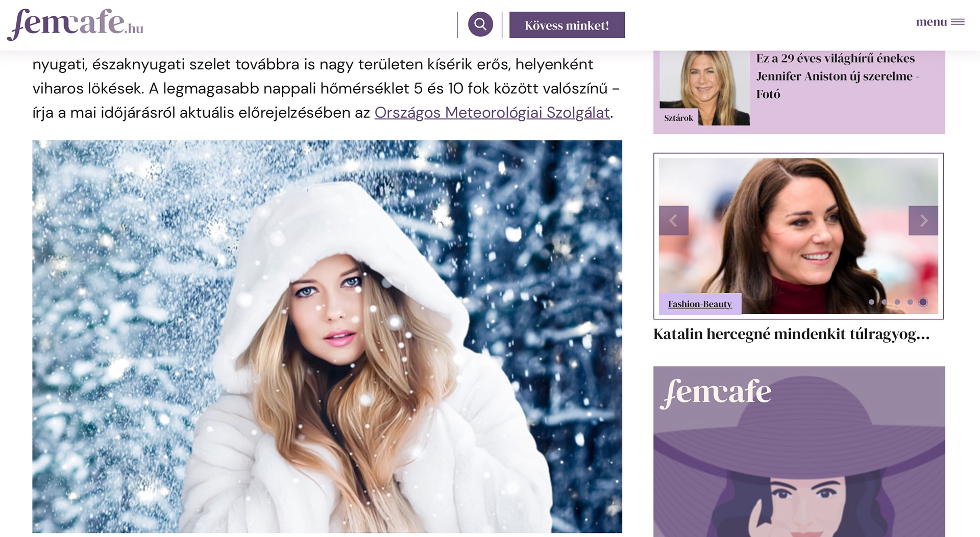Go to previous carousel slide arrow
The width and height of the screenshot is (980, 537).
(x=673, y=220)
